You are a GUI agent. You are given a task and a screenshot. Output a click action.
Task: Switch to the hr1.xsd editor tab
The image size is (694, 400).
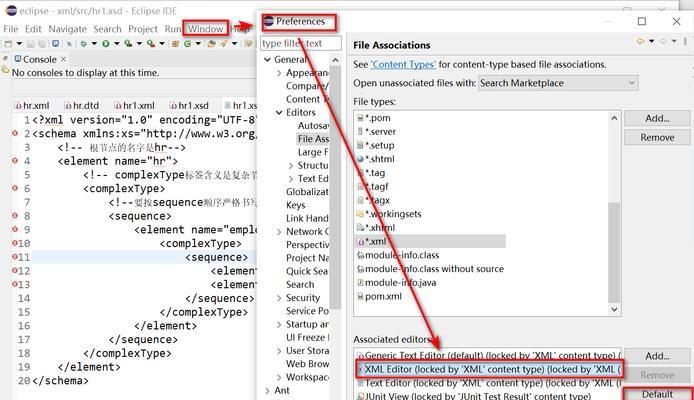pos(189,106)
